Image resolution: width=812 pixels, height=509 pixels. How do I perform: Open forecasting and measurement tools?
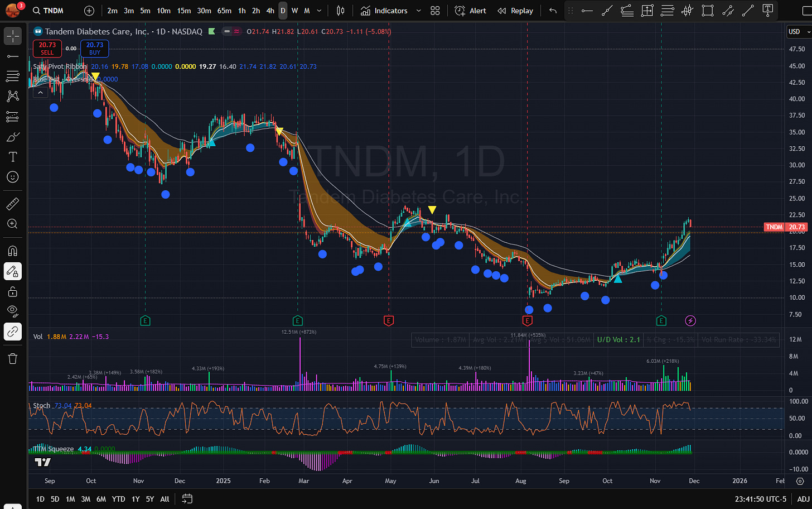[x=12, y=117]
